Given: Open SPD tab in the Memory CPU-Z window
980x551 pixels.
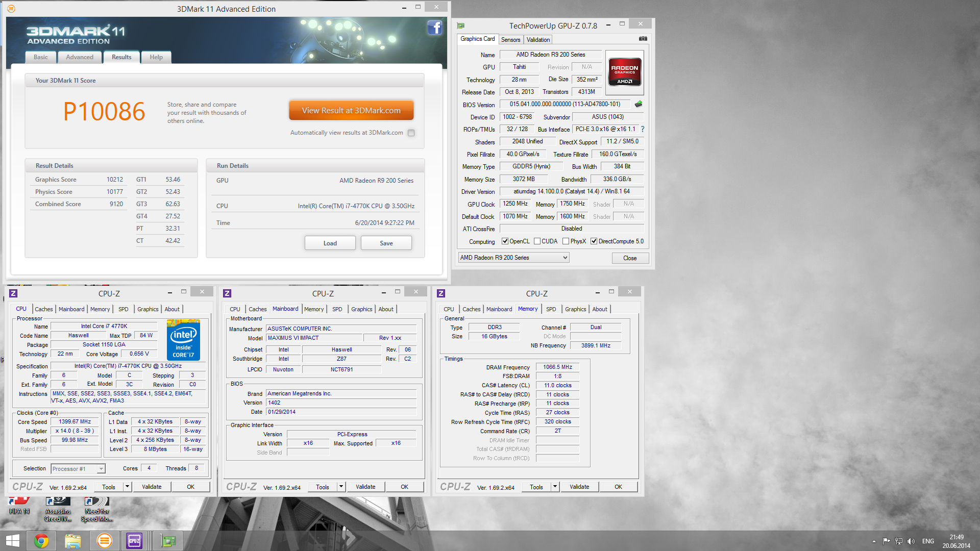Looking at the screenshot, I should (x=551, y=309).
